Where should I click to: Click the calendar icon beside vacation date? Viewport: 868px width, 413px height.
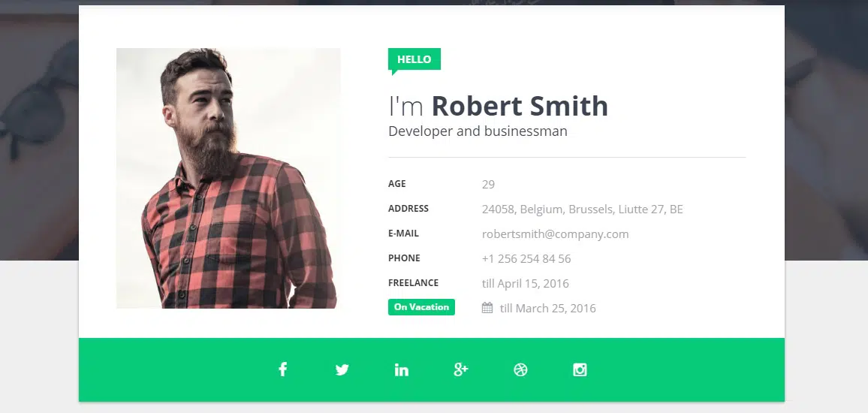487,308
